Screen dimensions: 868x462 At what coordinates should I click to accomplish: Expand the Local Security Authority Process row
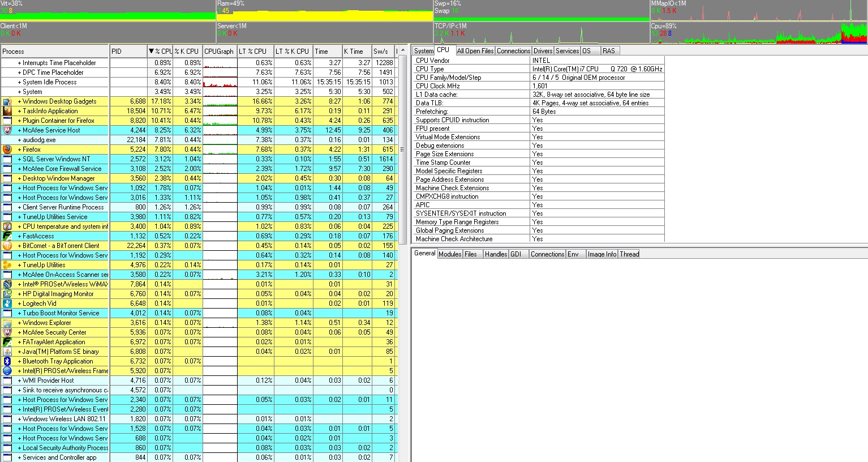click(19, 448)
